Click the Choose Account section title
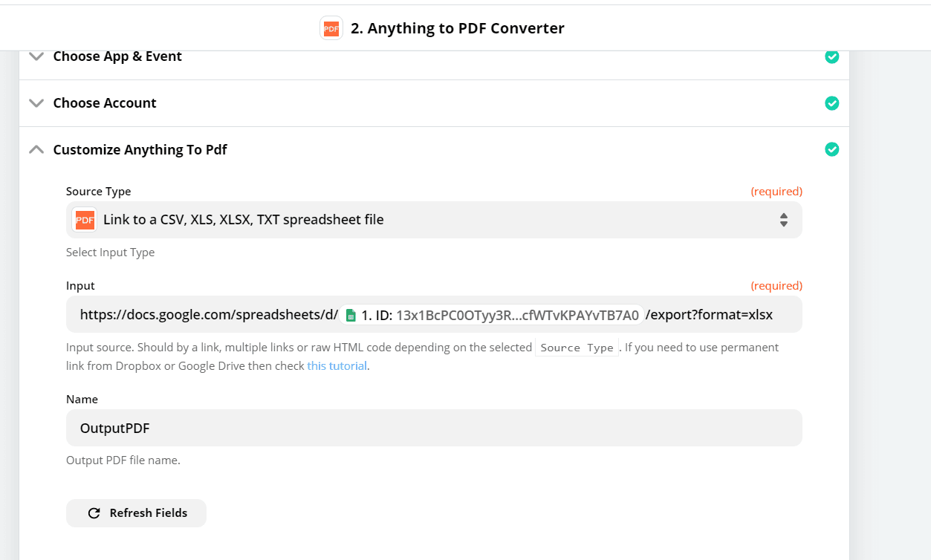931x560 pixels. 105,103
